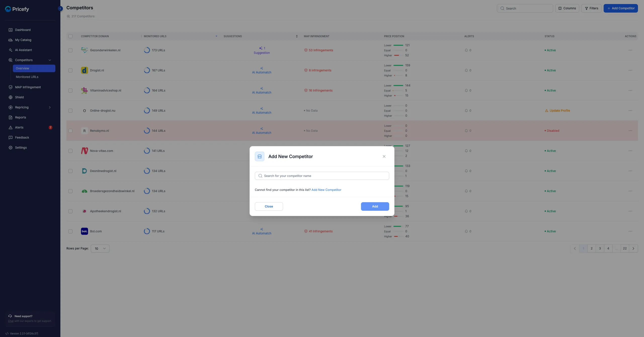Select the Bol.com row checkbox

click(70, 231)
